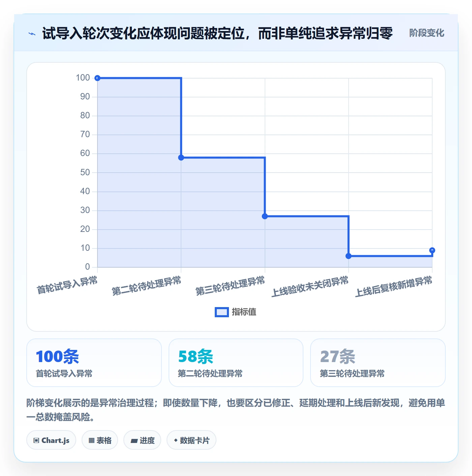Open the 100条 首轮试导入异常 card
472x476 pixels.
coord(94,363)
